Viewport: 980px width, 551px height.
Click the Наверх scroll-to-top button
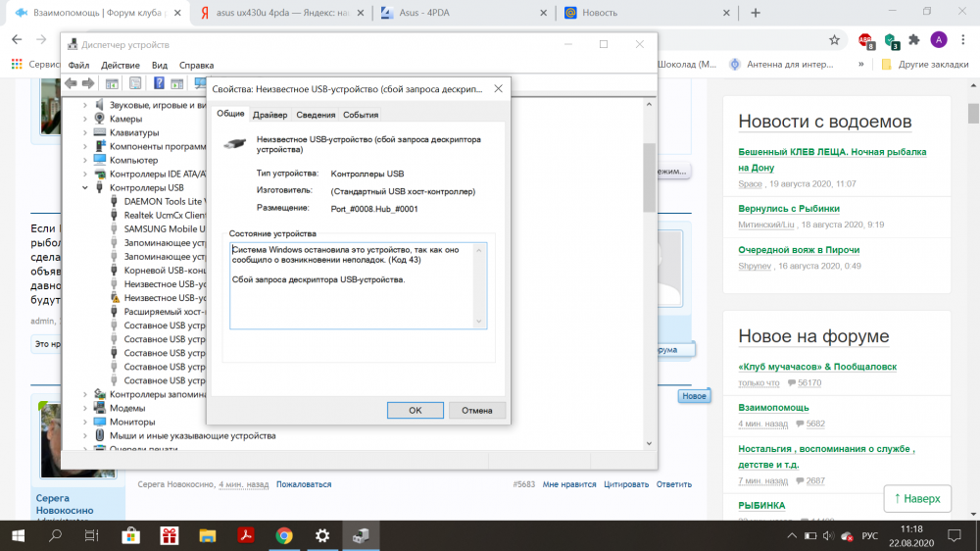(x=917, y=498)
